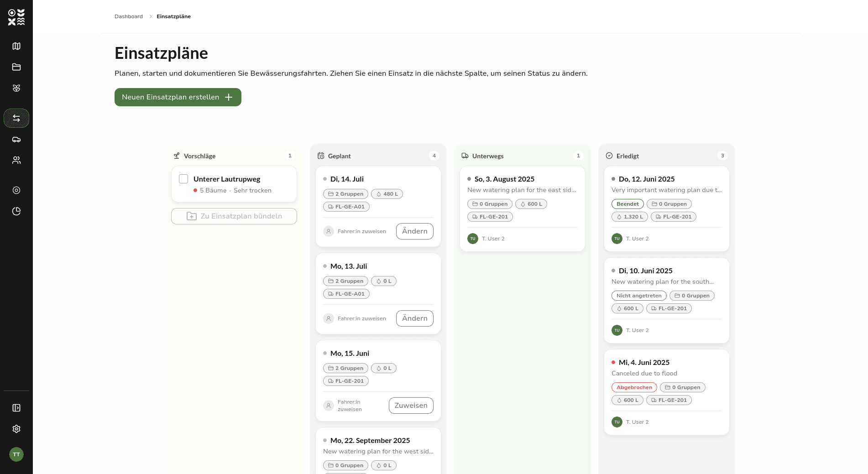The height and width of the screenshot is (474, 868).
Task: Click Neuen Einsatzplan erstellen button
Action: click(178, 97)
